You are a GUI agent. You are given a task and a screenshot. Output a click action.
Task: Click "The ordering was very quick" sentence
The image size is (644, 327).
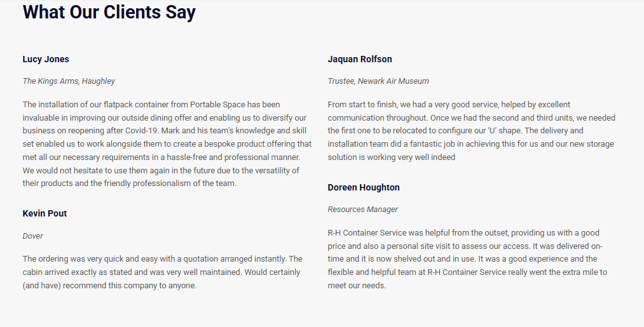tap(73, 259)
